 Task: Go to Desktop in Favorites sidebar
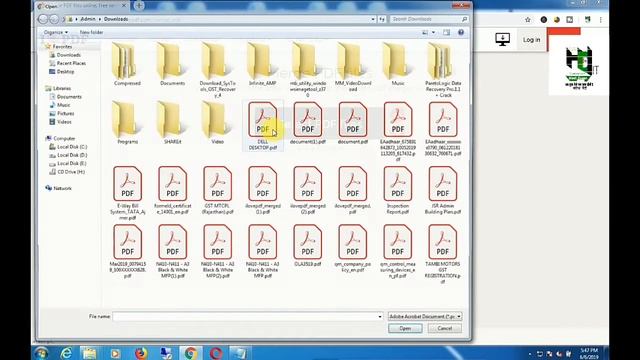65,71
